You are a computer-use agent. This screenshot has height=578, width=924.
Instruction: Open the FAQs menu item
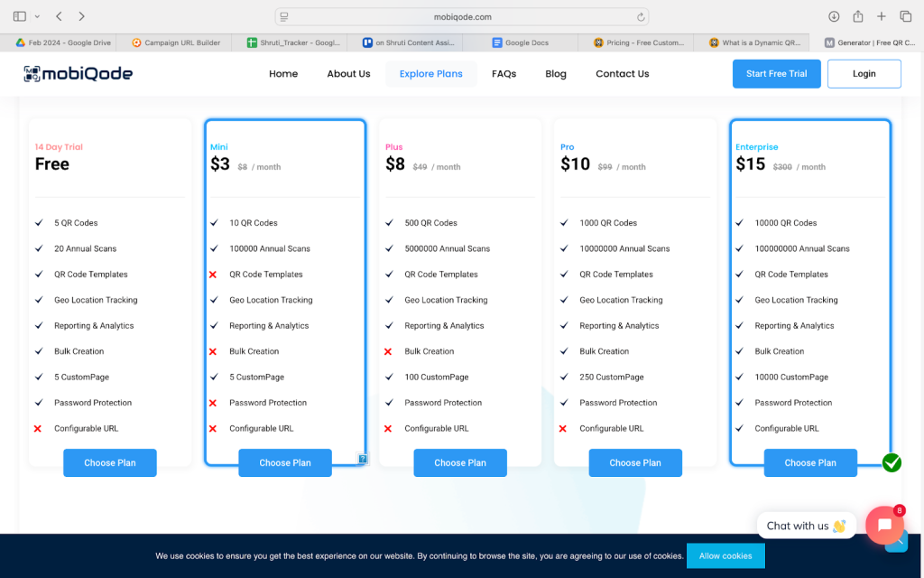coord(504,74)
